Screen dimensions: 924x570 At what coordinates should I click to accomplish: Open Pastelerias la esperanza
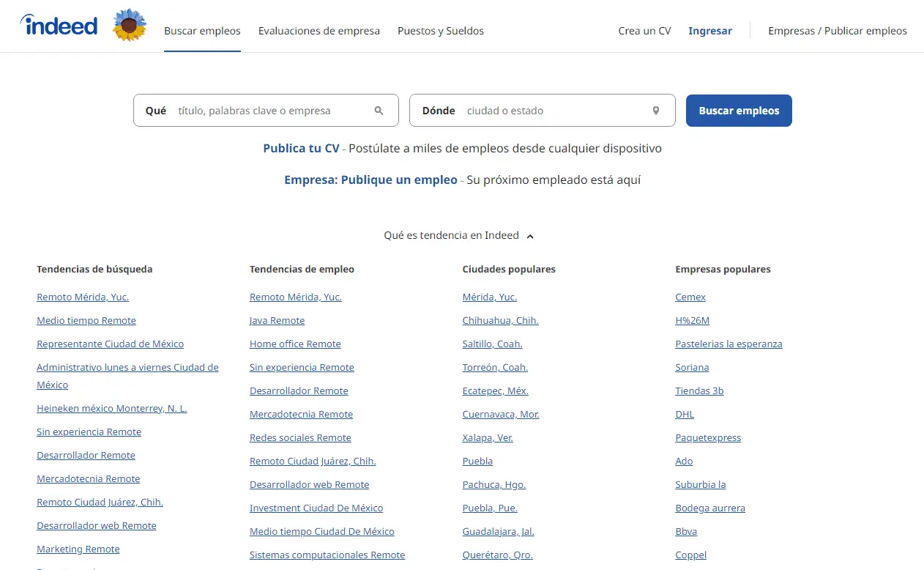(x=729, y=344)
